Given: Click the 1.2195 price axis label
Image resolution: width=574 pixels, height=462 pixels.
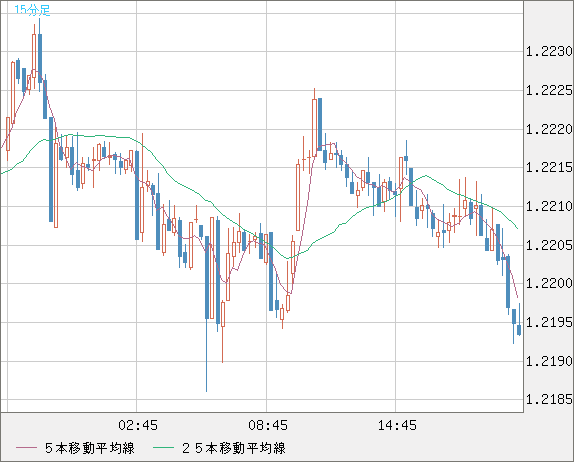Looking at the screenshot, I should point(549,322).
